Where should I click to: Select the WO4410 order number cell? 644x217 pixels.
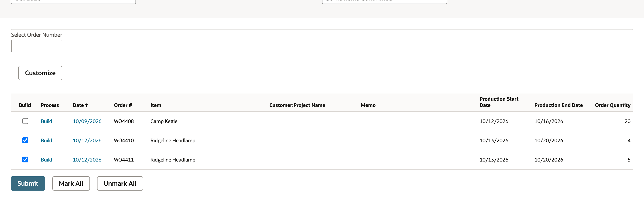(124, 140)
